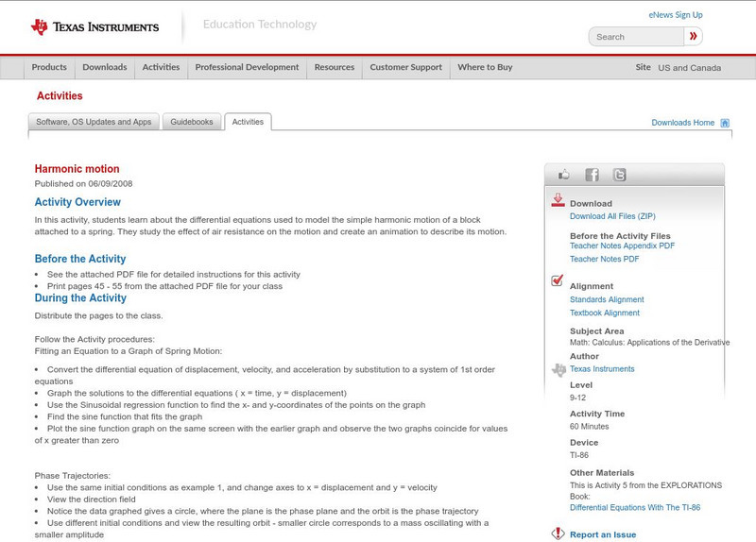Open the Standards Alignment link

(607, 299)
